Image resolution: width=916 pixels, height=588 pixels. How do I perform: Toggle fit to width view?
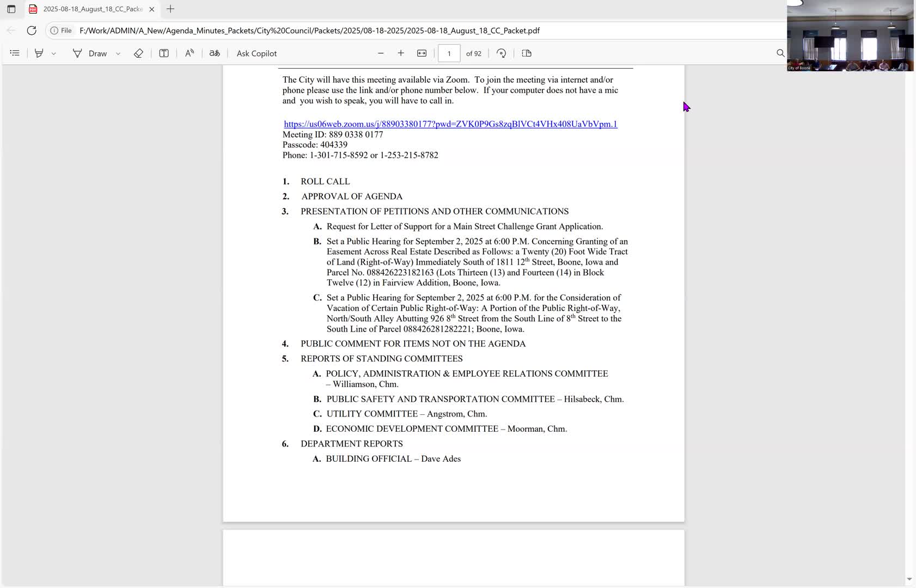(422, 53)
